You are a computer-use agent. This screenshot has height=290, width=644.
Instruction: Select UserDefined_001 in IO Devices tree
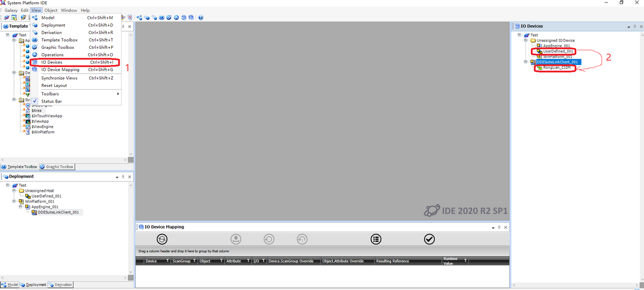pyautogui.click(x=559, y=52)
